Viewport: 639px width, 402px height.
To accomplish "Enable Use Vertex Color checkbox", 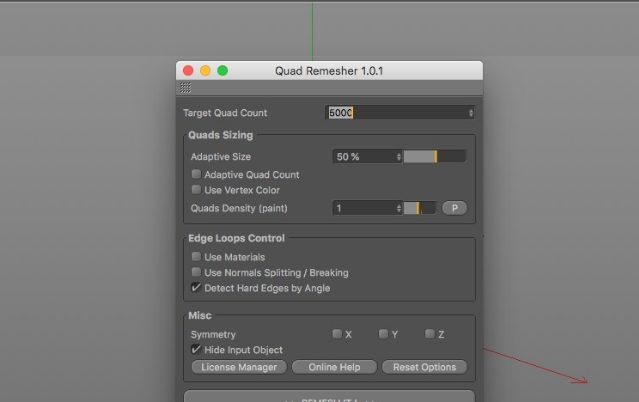I will [x=196, y=190].
